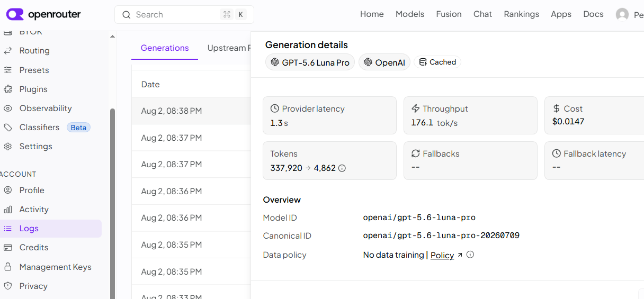Click the Settings gear icon

point(8,146)
